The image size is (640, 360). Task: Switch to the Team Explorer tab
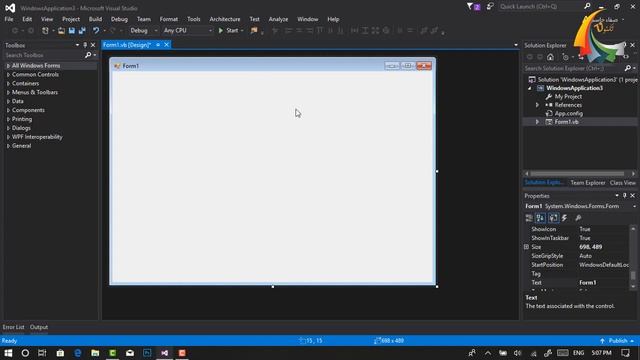(587, 183)
